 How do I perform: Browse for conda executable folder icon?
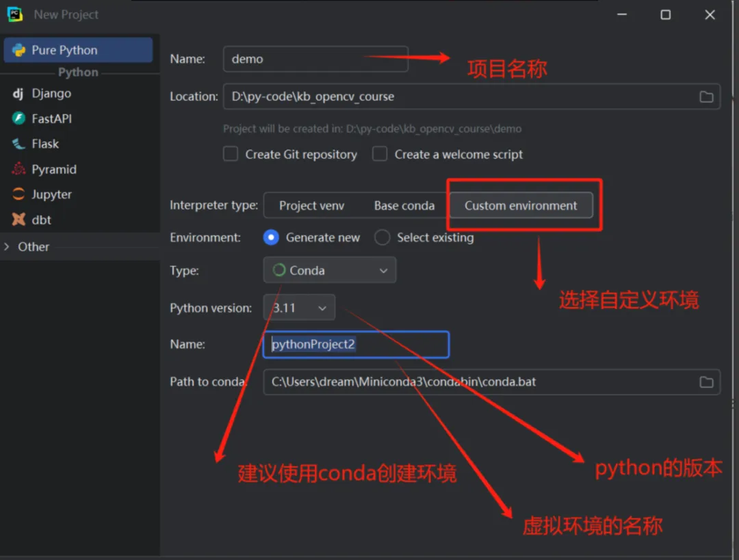pos(706,382)
